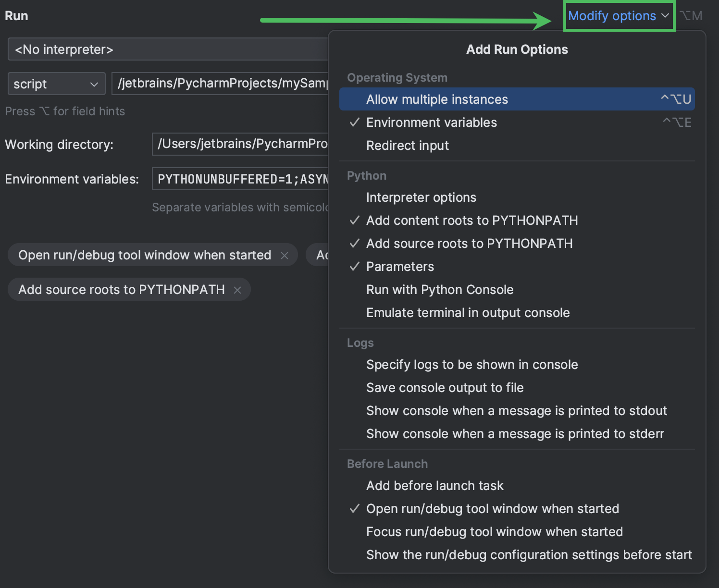Viewport: 719px width, 588px height.
Task: Select Redirect input option
Action: point(408,146)
